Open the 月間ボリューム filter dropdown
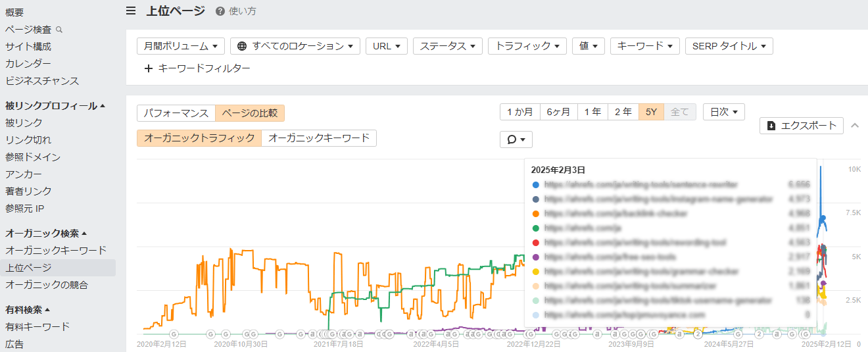 [181, 46]
